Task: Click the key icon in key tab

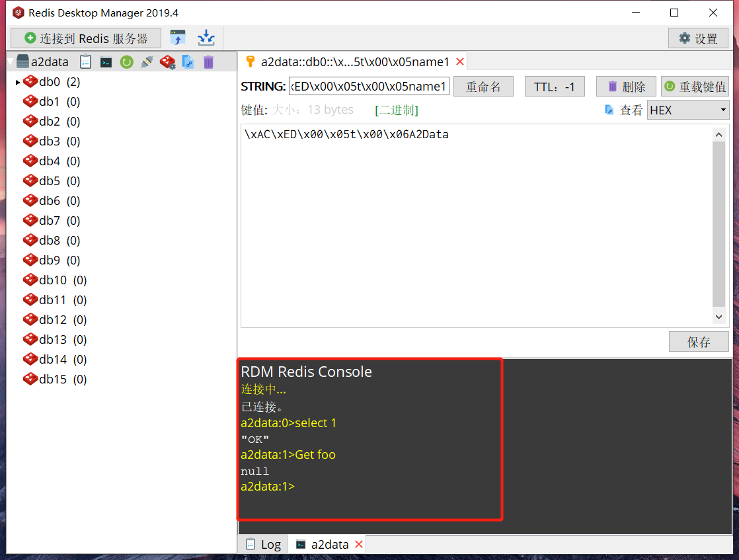Action: coord(251,61)
